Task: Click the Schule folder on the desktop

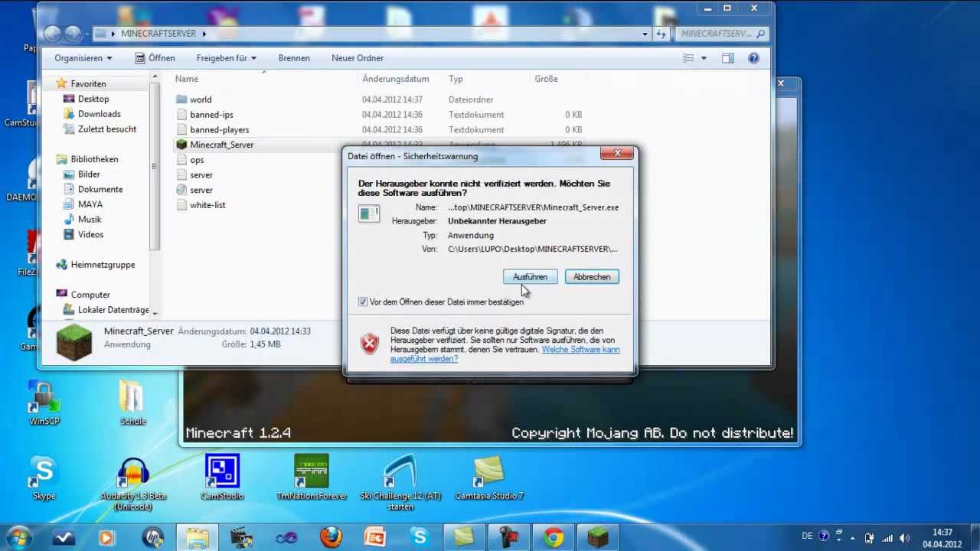Action: [x=133, y=403]
